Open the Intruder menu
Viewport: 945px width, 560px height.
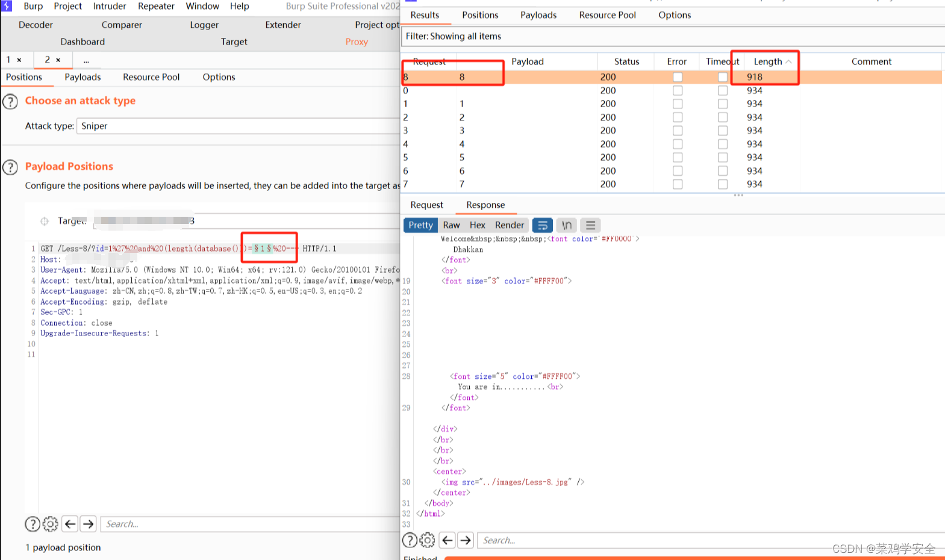pos(110,6)
